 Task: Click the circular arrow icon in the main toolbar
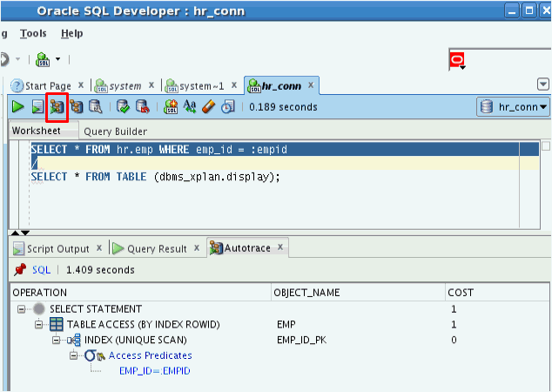(4, 59)
